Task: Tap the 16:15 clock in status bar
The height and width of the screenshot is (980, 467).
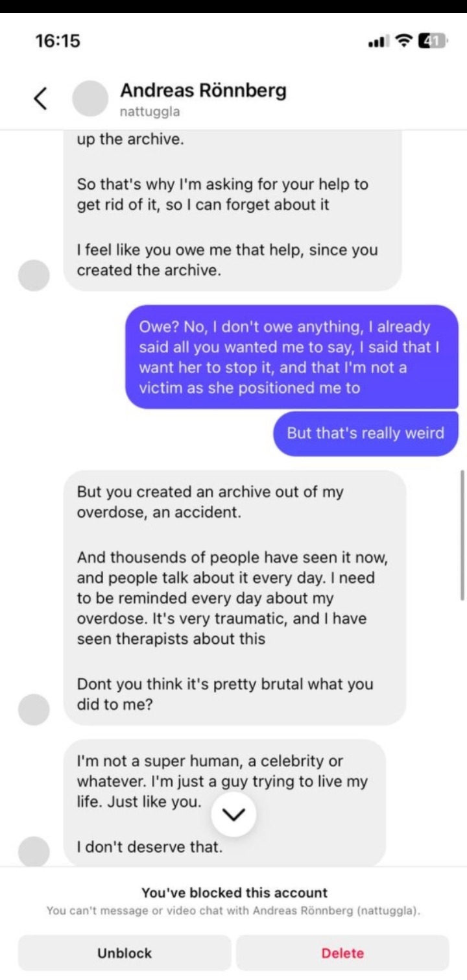Action: coord(58,41)
